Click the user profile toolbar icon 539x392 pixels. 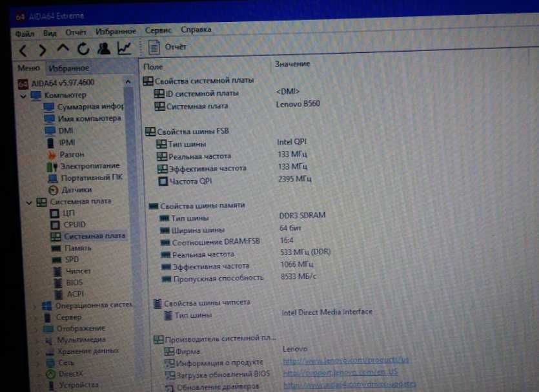click(103, 48)
